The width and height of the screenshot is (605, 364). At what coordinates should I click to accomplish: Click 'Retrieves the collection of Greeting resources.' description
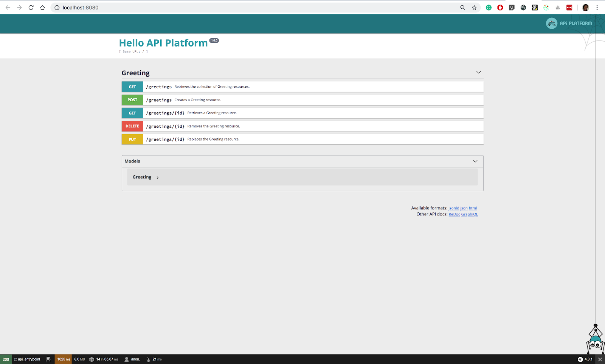pyautogui.click(x=212, y=87)
